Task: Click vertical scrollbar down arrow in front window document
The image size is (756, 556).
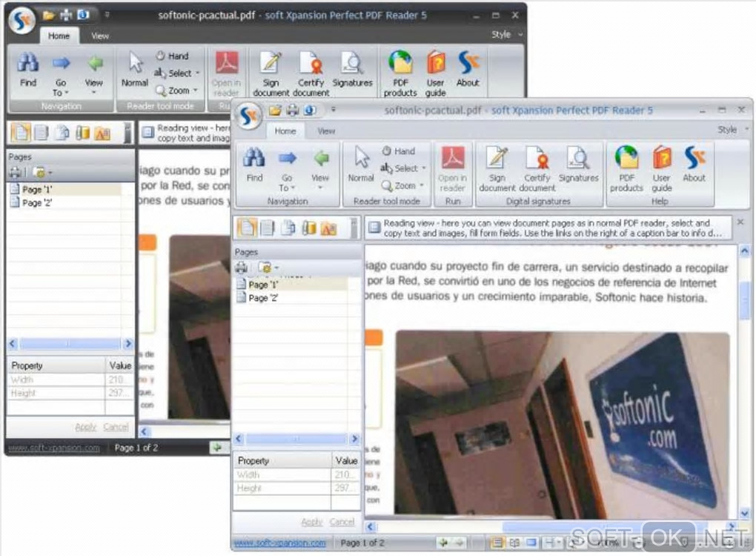Action: coord(744,513)
